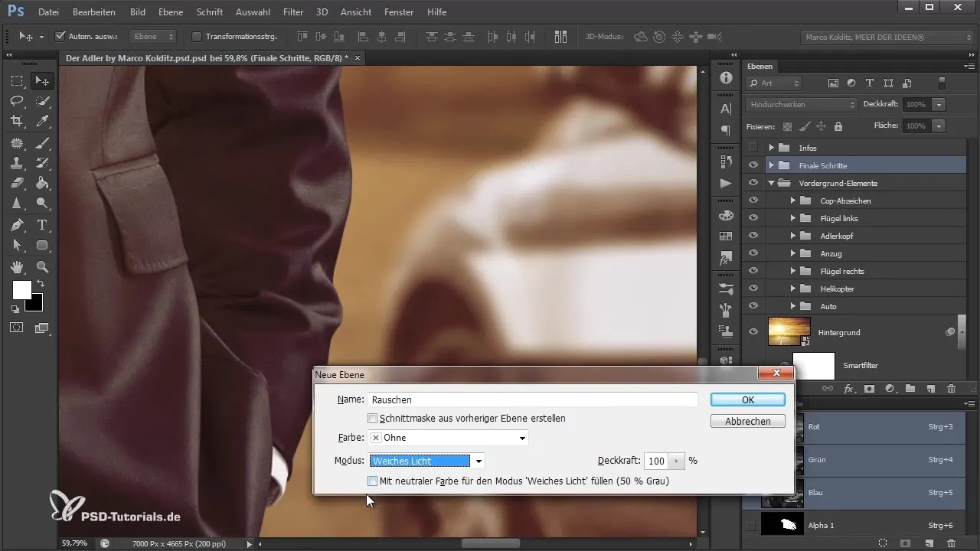Open workspace dropdown Marco Kolditz
This screenshot has height=551, width=980.
(887, 36)
